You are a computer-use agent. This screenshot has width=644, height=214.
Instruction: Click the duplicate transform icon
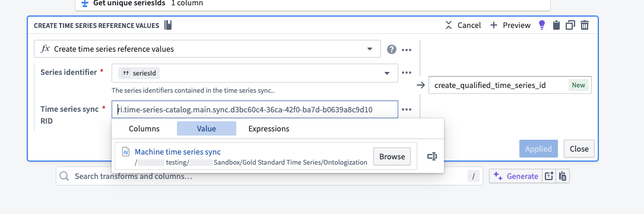[x=570, y=25]
